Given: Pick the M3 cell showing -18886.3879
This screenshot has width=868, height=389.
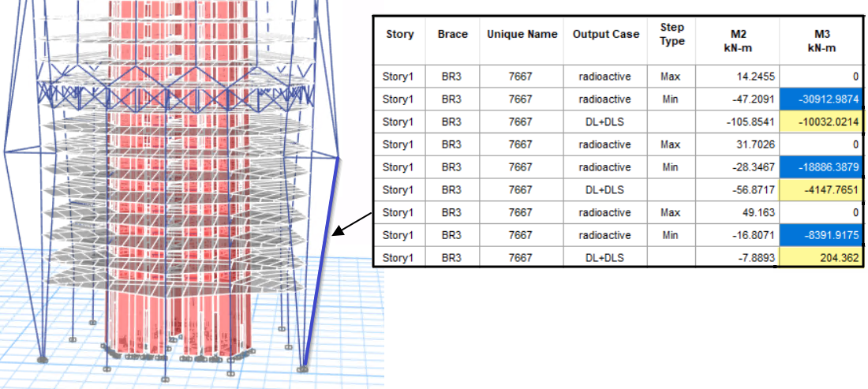Looking at the screenshot, I should pyautogui.click(x=821, y=167).
